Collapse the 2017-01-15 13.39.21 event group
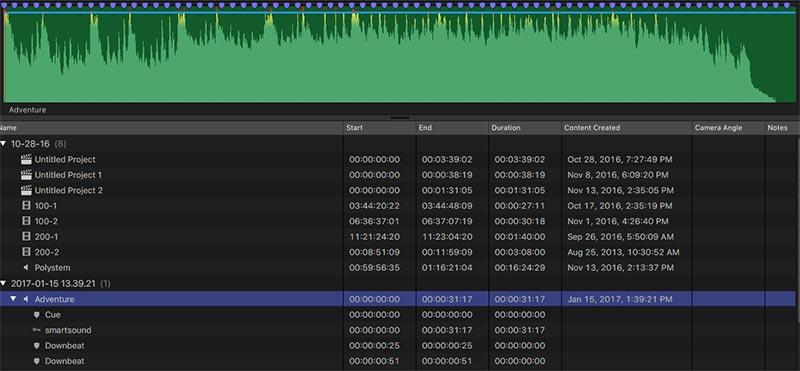 pyautogui.click(x=4, y=283)
